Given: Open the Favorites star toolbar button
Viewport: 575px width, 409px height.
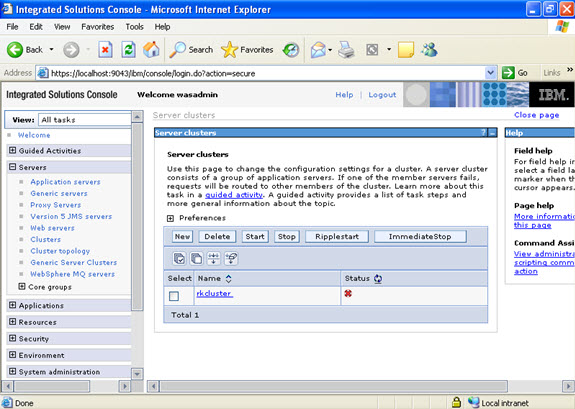Looking at the screenshot, I should tap(247, 50).
